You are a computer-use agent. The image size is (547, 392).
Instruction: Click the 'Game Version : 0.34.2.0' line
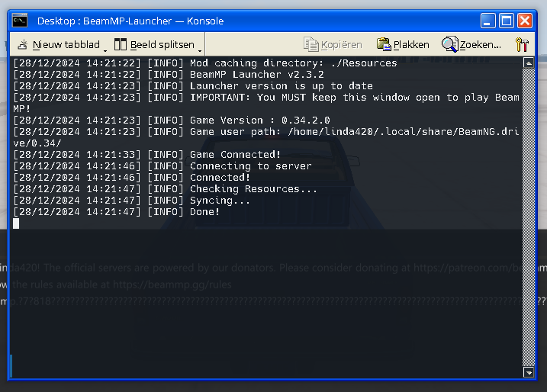(172, 120)
